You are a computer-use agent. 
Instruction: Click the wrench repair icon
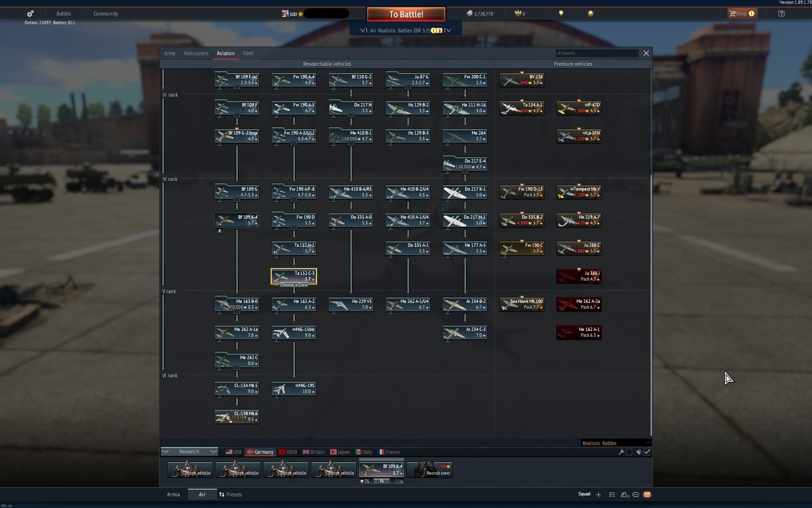(x=622, y=452)
